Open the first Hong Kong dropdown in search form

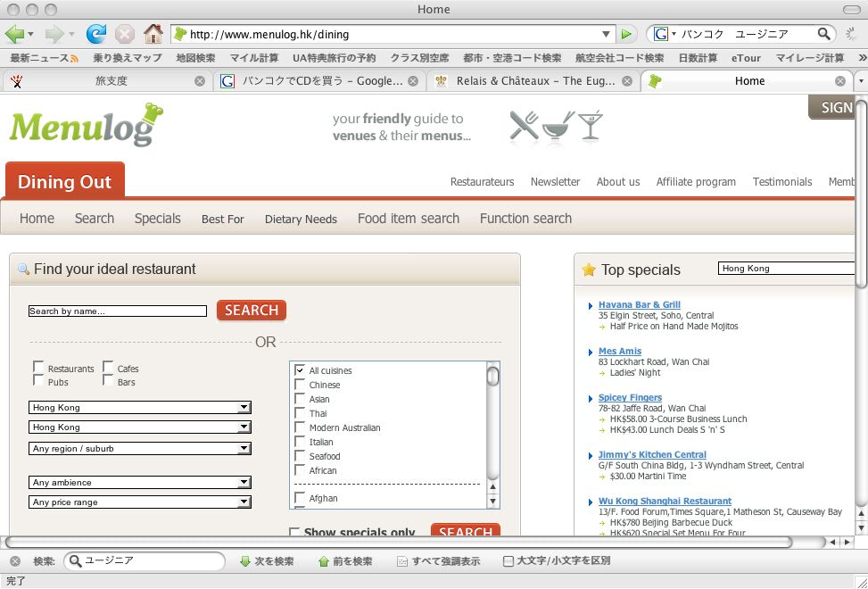point(139,408)
